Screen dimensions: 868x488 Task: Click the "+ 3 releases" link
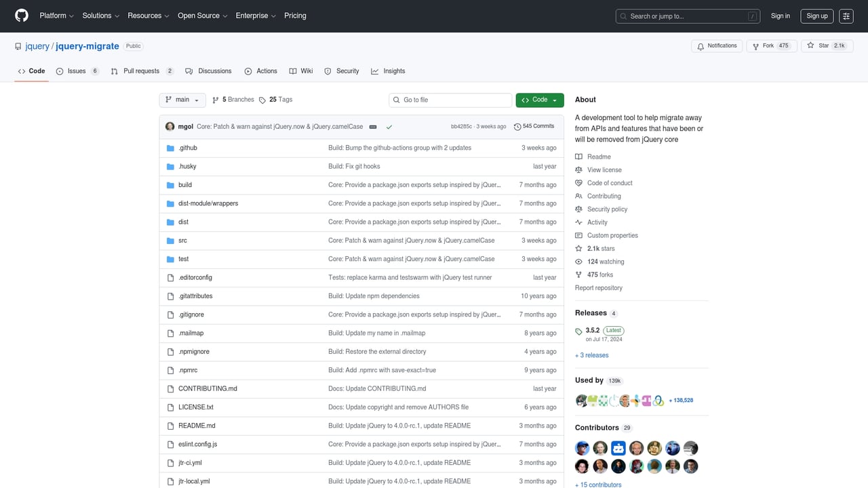pos(591,354)
